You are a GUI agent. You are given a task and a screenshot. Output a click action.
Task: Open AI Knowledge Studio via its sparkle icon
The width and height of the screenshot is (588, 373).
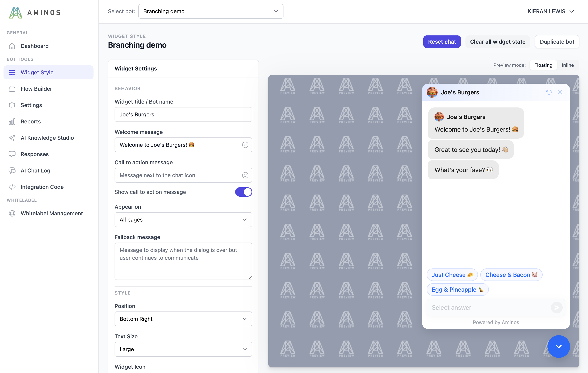12,138
